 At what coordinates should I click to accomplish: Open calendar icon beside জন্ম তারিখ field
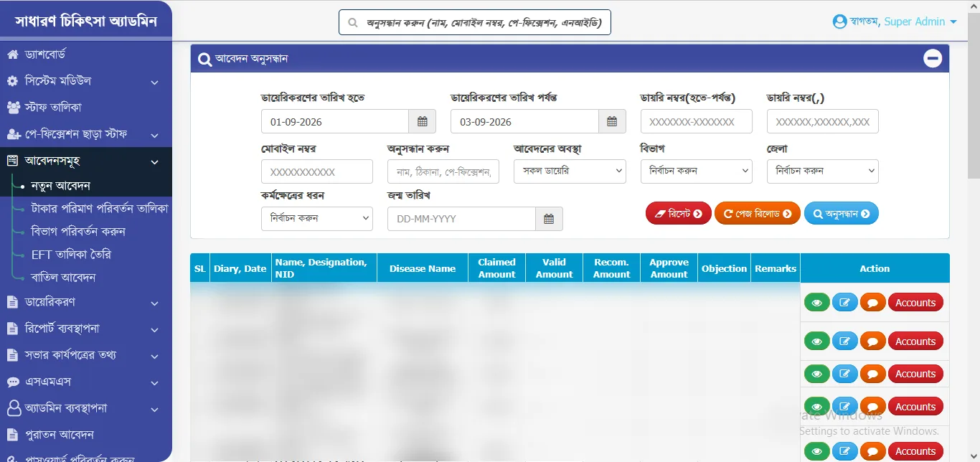[549, 219]
